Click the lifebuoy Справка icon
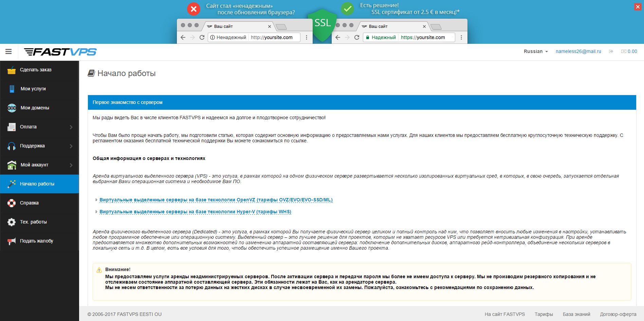Viewport: 644px width, 321px height. tap(12, 203)
